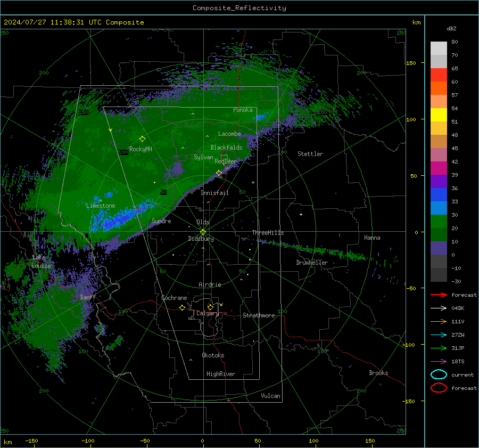479x448 pixels.
Task: Pick the bright yellow 54 dBZ legend swatch
Action: [439, 115]
